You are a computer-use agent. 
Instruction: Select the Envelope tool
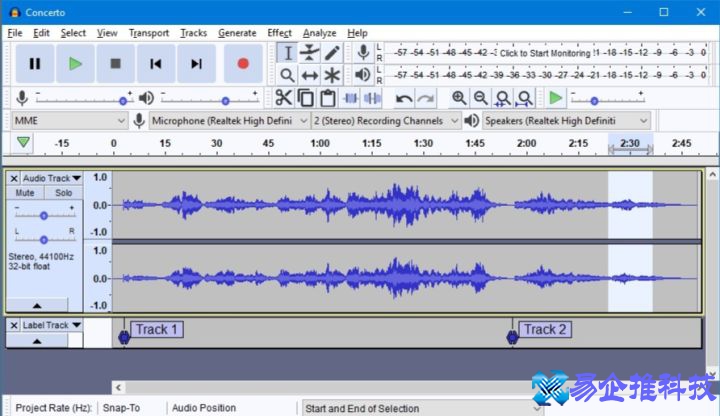tap(309, 53)
